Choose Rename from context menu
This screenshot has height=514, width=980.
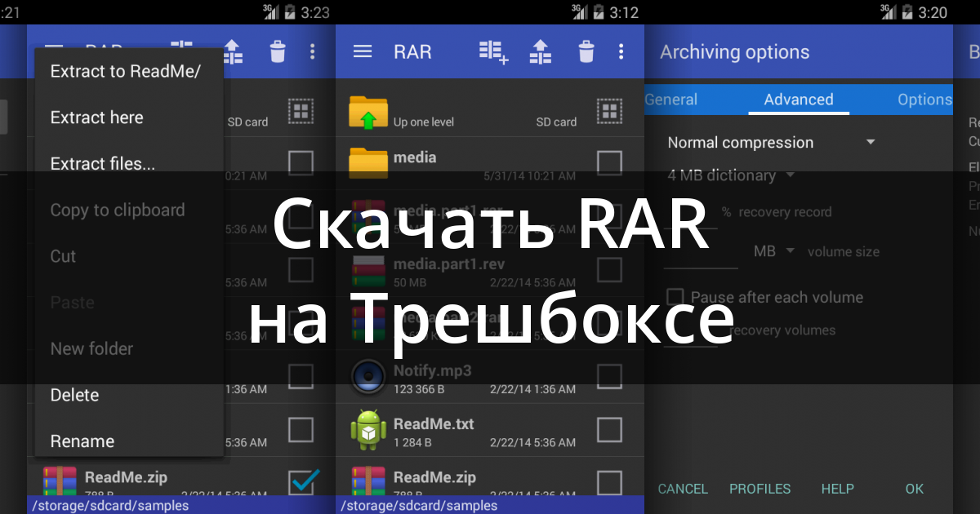82,441
